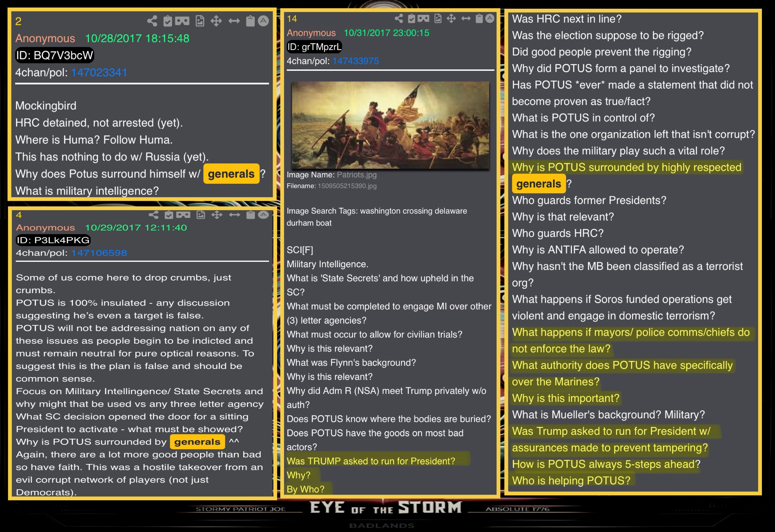Click four-way move arrows on post 4

click(217, 215)
